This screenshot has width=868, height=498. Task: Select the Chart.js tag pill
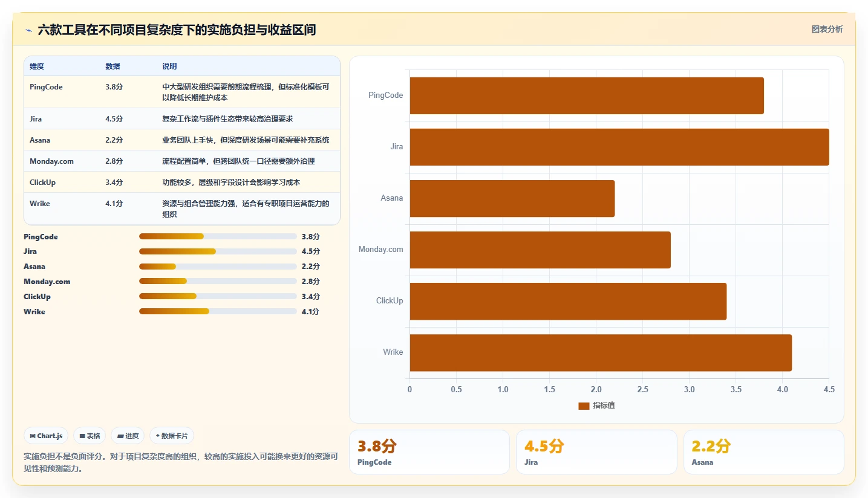pos(46,436)
